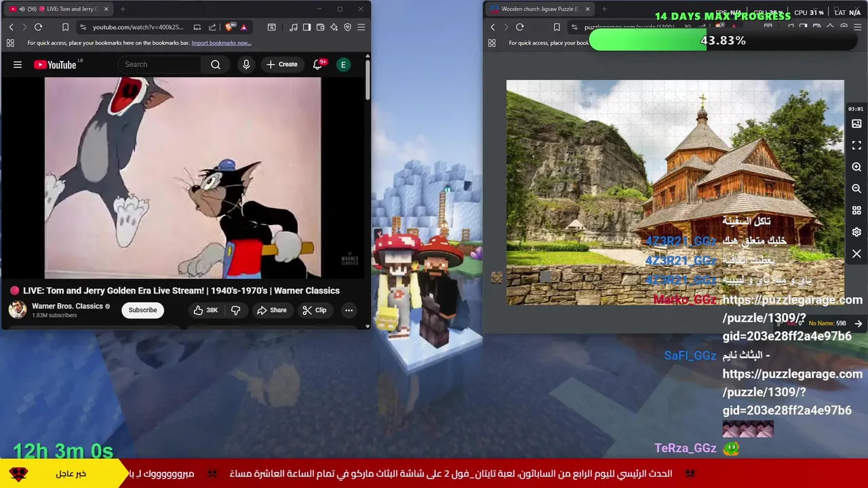Open YouTube notifications bell
Screen dimensions: 868x488
pyautogui.click(x=317, y=64)
